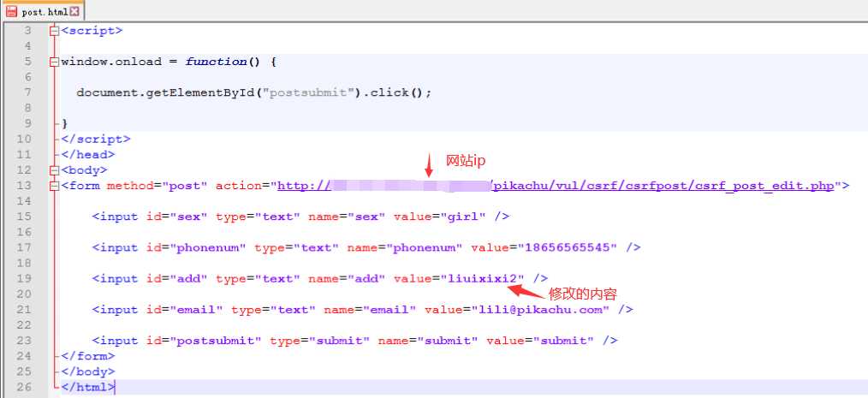This screenshot has height=398, width=868.
Task: Click the "window.onload" text
Action: [111, 62]
